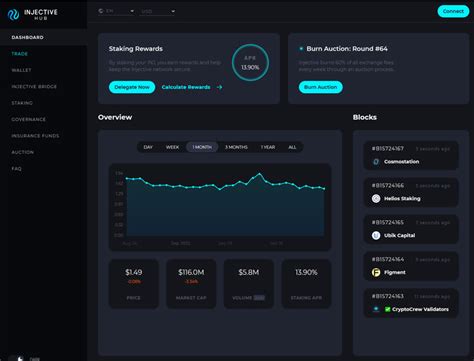Click the Blocks section heading
The image size is (474, 361).
click(365, 117)
